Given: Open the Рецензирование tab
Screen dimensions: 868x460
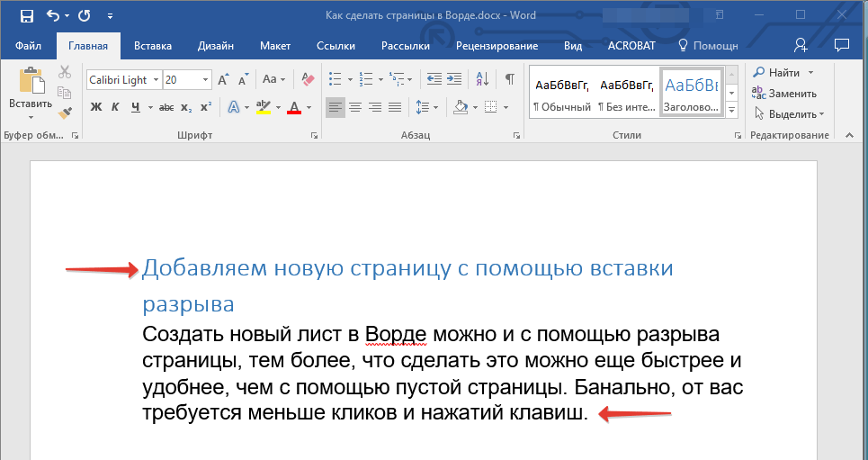Looking at the screenshot, I should click(497, 46).
